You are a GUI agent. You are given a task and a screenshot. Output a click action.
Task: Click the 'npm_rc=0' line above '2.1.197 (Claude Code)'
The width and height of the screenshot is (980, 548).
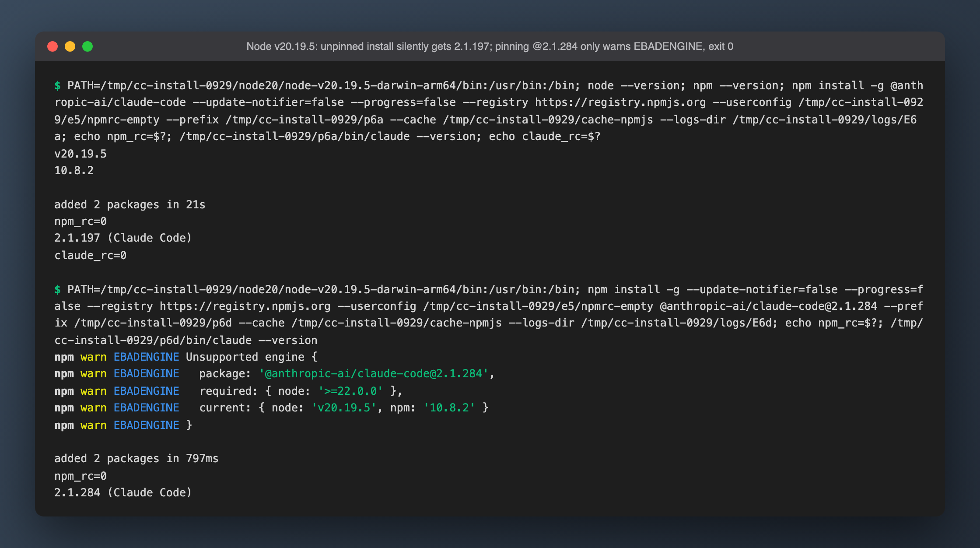click(x=80, y=221)
